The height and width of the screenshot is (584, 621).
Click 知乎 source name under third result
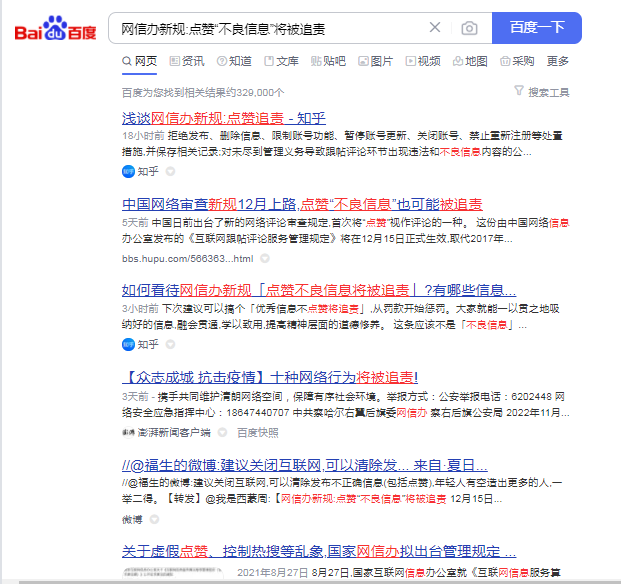point(148,344)
